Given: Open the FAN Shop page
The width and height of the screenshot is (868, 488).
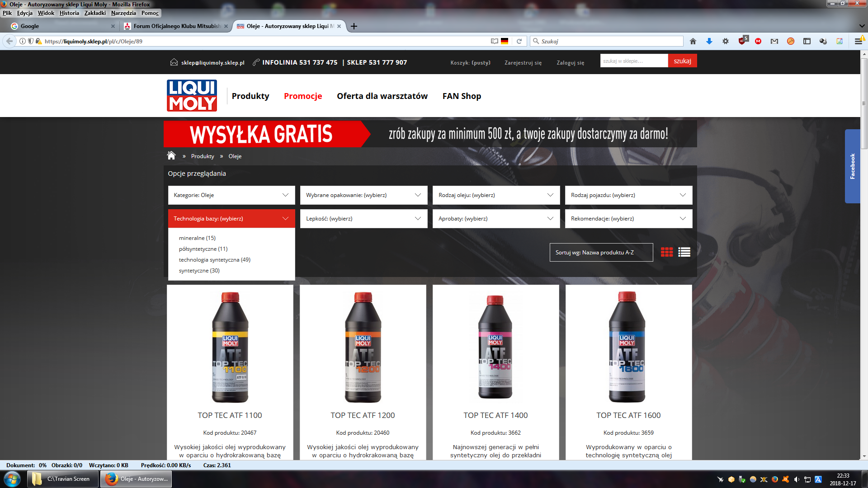Looking at the screenshot, I should pos(462,96).
